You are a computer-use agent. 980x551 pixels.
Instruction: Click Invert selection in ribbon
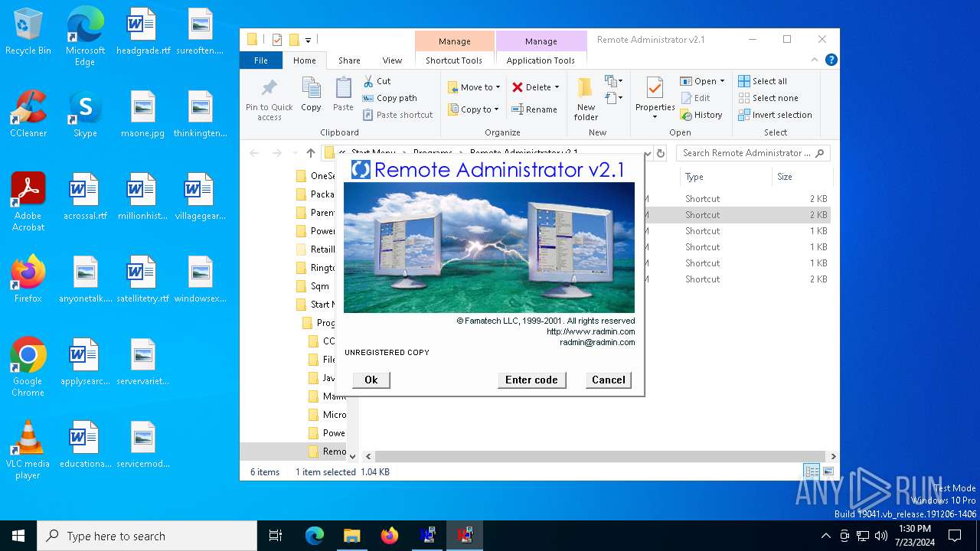pos(775,115)
